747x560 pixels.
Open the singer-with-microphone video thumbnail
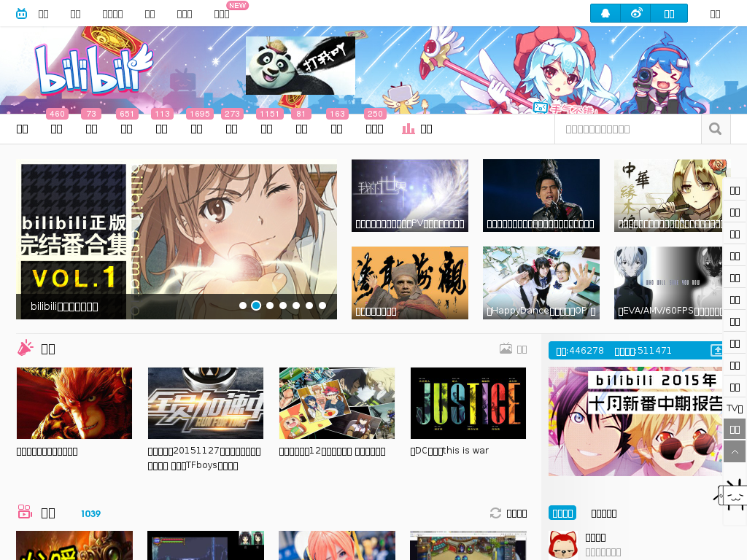pyautogui.click(x=541, y=195)
